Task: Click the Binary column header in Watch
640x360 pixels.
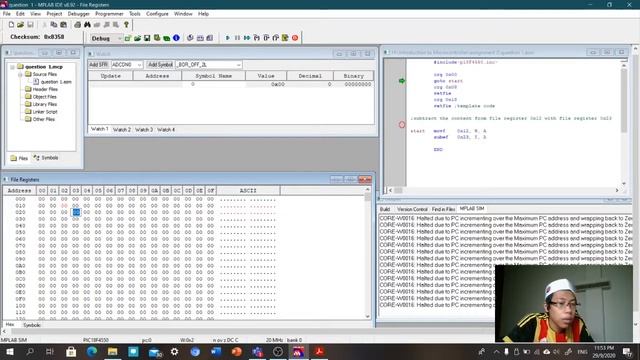Action: click(x=353, y=76)
